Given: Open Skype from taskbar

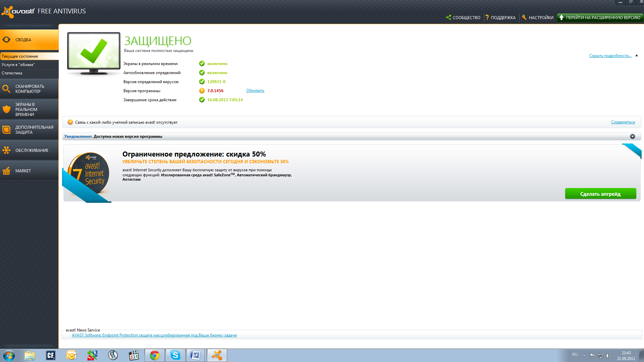Looking at the screenshot, I should 175,355.
